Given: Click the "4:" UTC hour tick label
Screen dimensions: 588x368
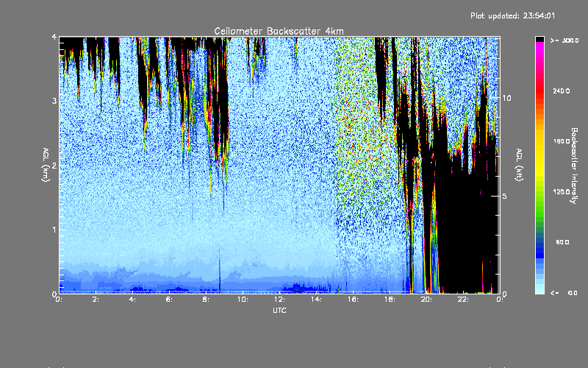Looking at the screenshot, I should pyautogui.click(x=132, y=300).
